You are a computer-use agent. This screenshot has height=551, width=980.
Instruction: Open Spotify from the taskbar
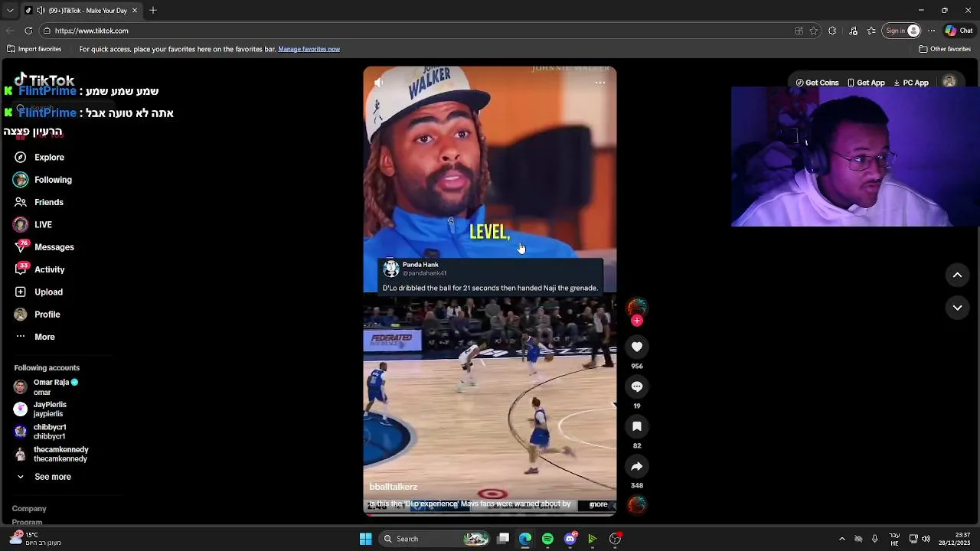click(x=547, y=539)
